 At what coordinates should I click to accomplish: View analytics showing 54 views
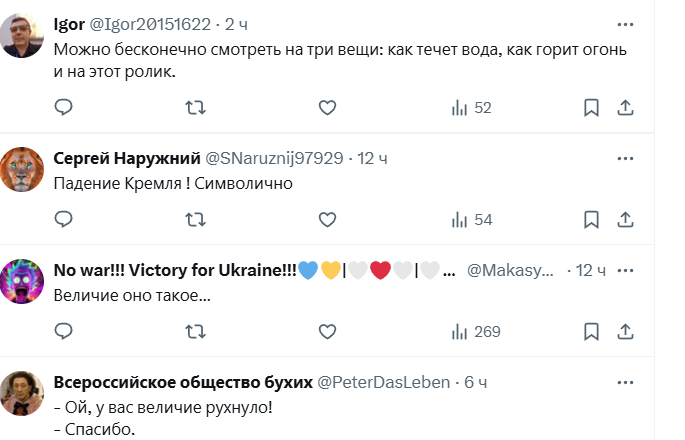click(x=471, y=219)
